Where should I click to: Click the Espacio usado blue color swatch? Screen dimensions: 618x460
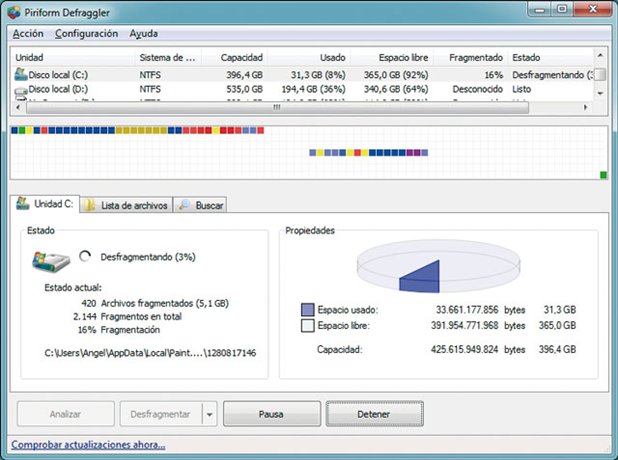click(307, 310)
